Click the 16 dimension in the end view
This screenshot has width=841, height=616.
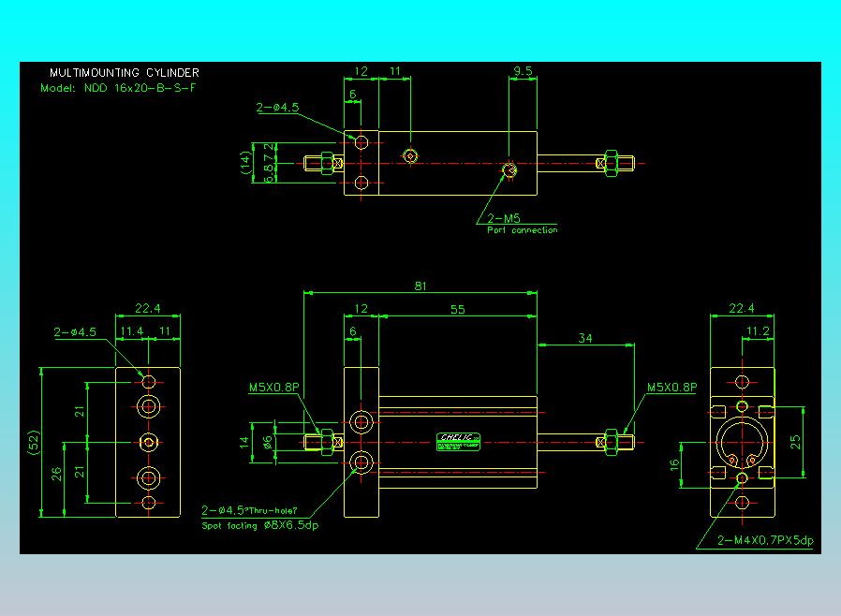(674, 464)
